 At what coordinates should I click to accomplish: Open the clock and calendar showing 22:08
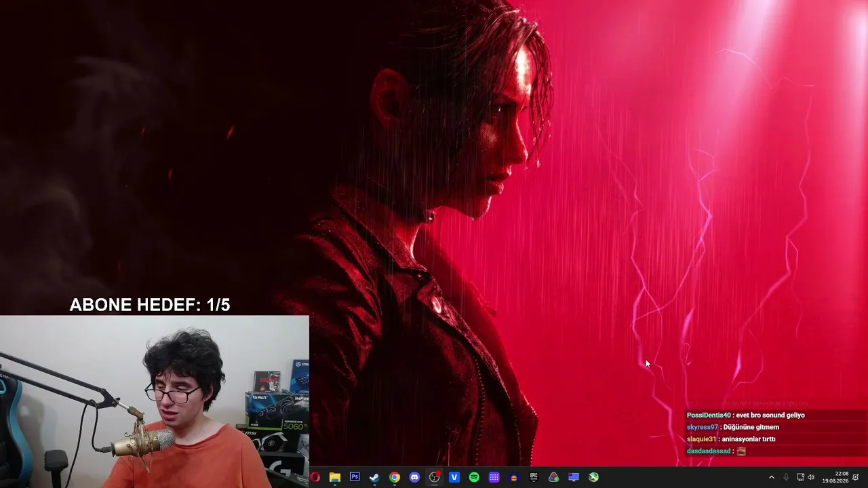835,477
